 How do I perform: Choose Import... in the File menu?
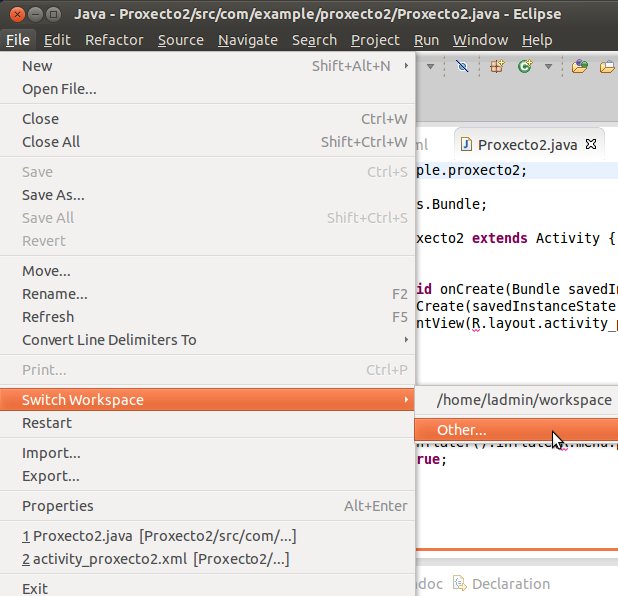pos(207,453)
